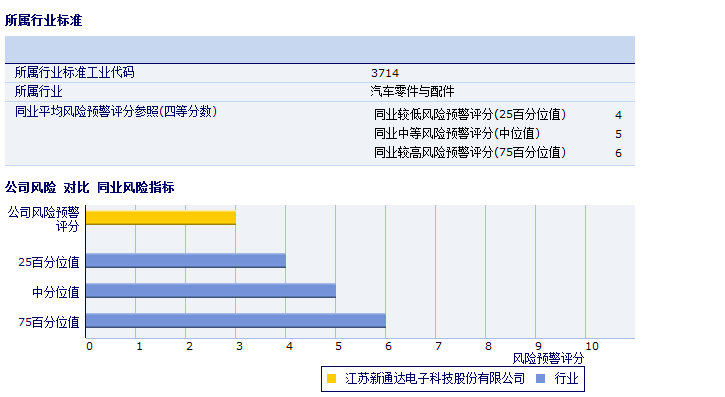This screenshot has height=397, width=725.
Task: Click the value 5 for 中位值 row
Action: (x=618, y=134)
